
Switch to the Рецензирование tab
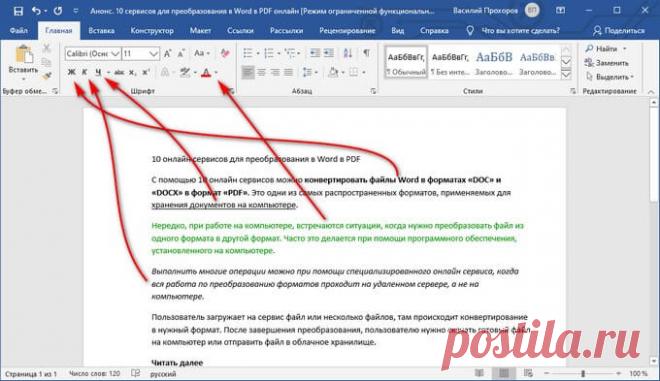point(347,30)
